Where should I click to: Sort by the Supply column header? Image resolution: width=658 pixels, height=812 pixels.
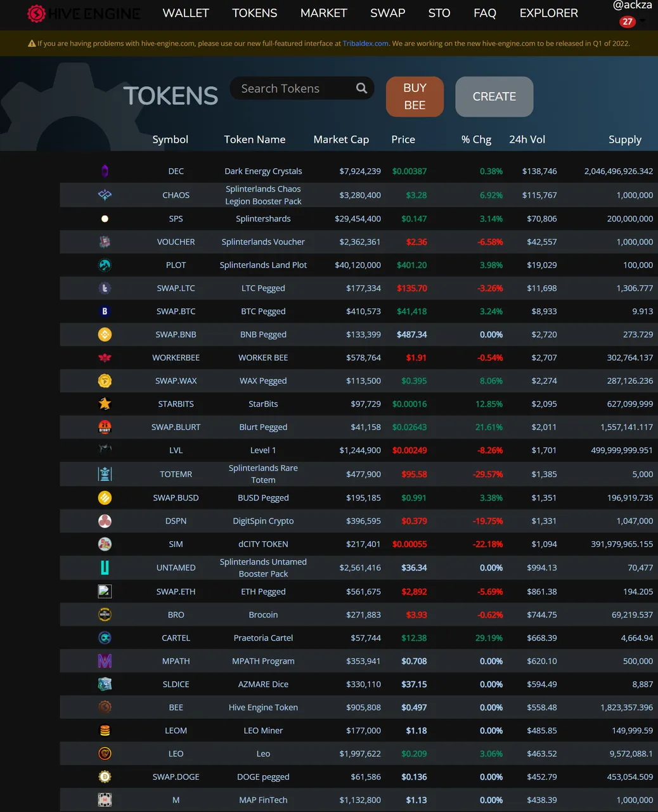[625, 140]
